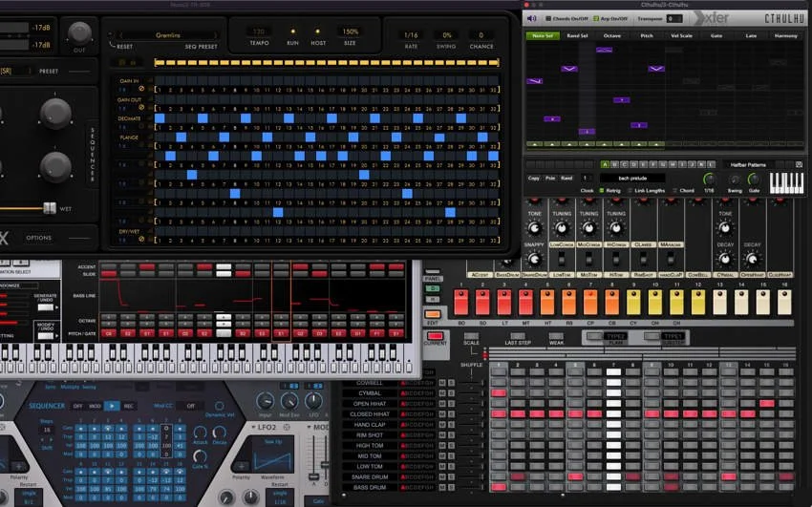The width and height of the screenshot is (812, 507).
Task: Click the Attack knob in blue sequencer
Action: click(200, 432)
